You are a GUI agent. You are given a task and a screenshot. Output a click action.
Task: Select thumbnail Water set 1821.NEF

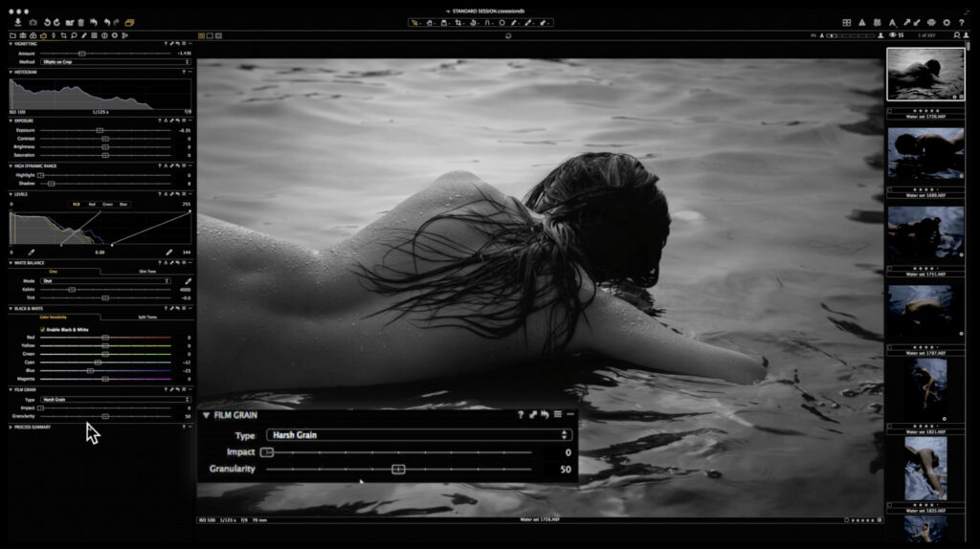point(925,390)
